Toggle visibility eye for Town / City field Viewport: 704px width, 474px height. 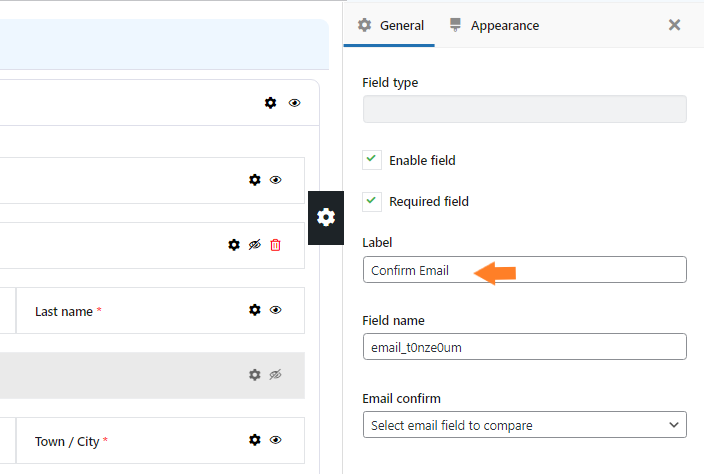coord(276,440)
